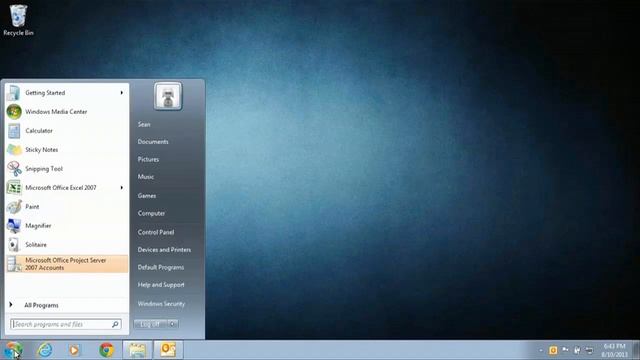The height and width of the screenshot is (360, 640).
Task: Open Calculator via its icon
Action: tap(14, 131)
